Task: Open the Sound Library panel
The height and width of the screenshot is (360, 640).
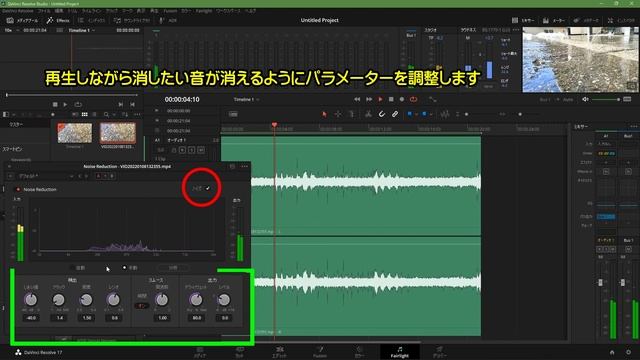Action: [132, 20]
